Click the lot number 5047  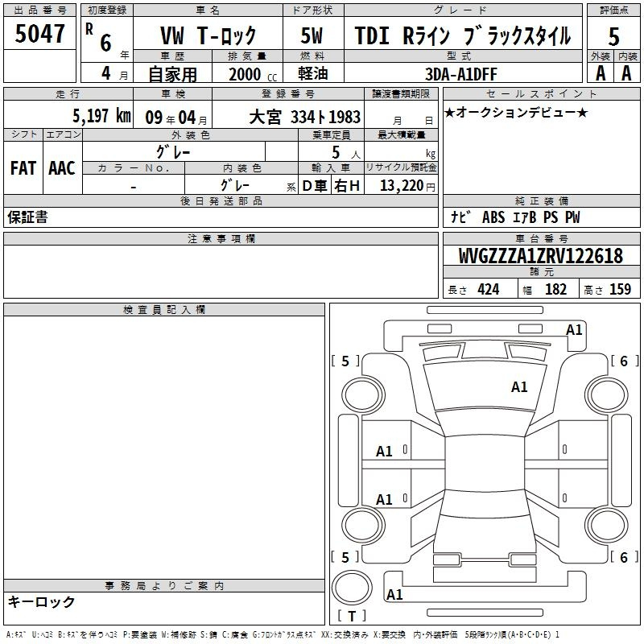tap(40, 34)
